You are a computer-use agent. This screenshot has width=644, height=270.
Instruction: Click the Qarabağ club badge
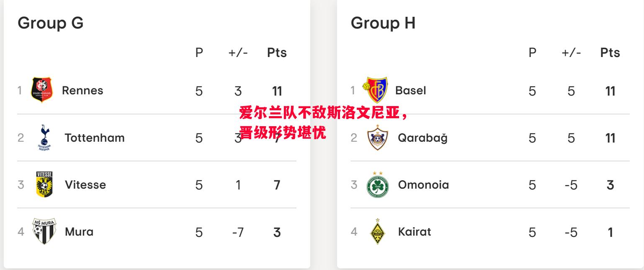(x=377, y=138)
